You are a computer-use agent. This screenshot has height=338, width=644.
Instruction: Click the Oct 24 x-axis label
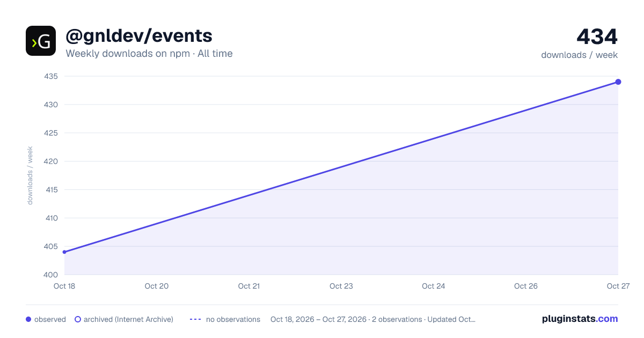[x=434, y=286]
